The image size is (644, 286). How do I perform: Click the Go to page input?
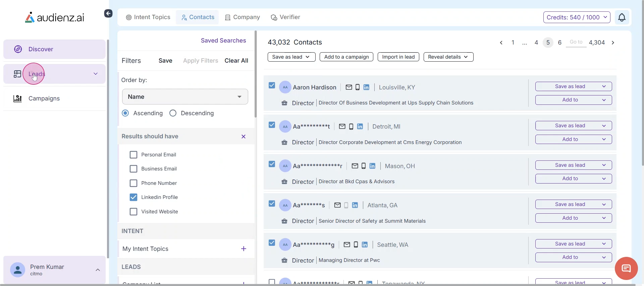click(x=576, y=42)
